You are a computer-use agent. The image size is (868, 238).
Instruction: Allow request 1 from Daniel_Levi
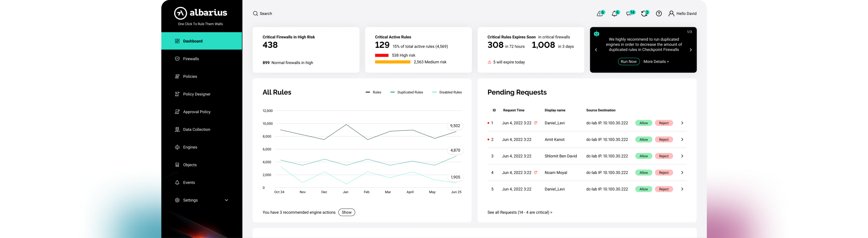coord(644,123)
